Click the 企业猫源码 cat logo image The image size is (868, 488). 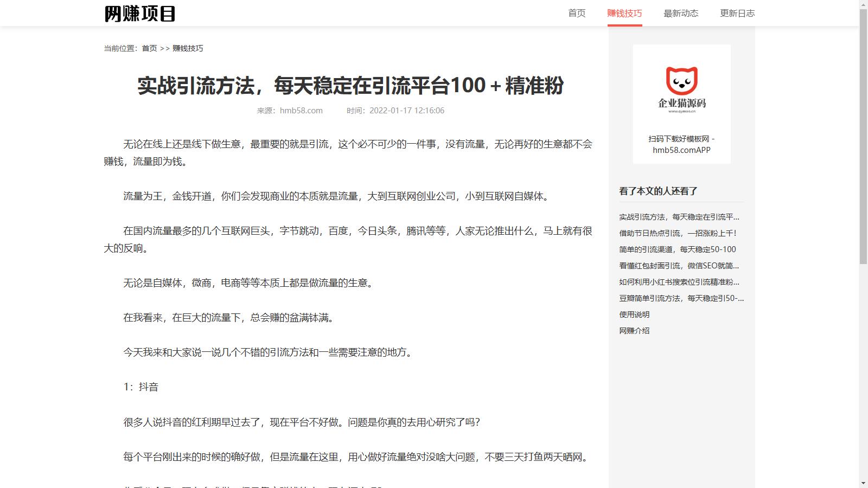pos(681,89)
